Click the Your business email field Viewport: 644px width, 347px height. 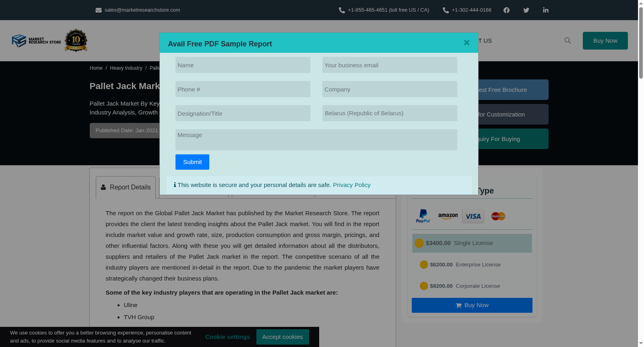tap(390, 65)
